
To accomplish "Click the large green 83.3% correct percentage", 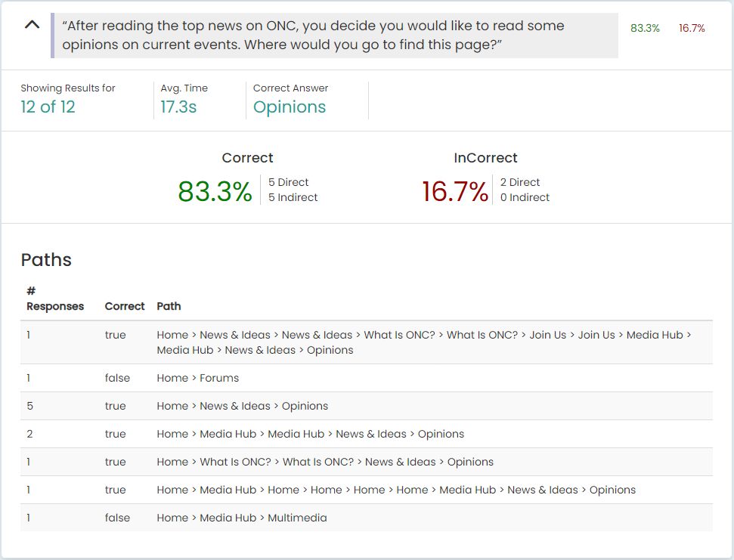I will point(215,191).
